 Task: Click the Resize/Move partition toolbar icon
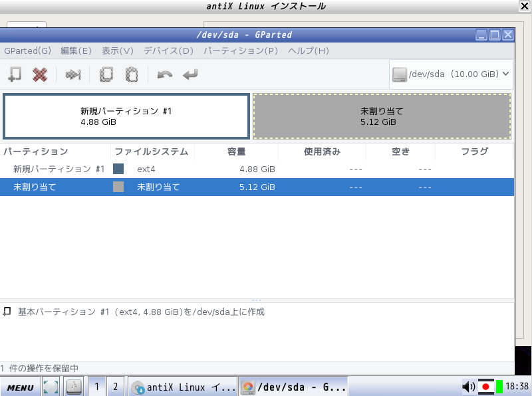pos(73,74)
